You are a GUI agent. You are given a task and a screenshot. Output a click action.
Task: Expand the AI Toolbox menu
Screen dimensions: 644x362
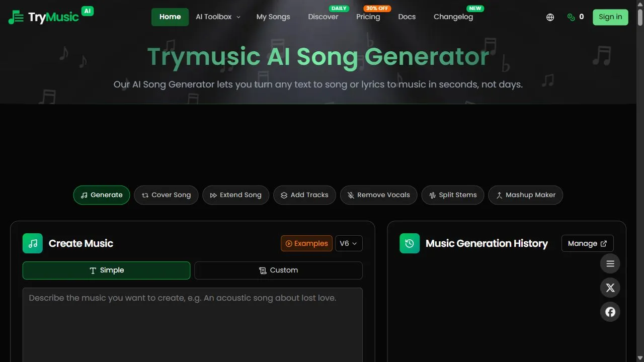tap(218, 17)
